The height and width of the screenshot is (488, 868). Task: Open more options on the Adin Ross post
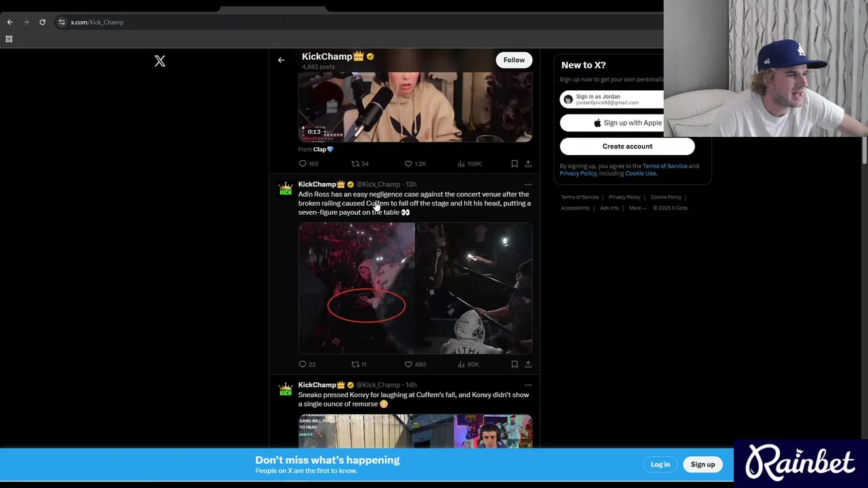click(528, 184)
